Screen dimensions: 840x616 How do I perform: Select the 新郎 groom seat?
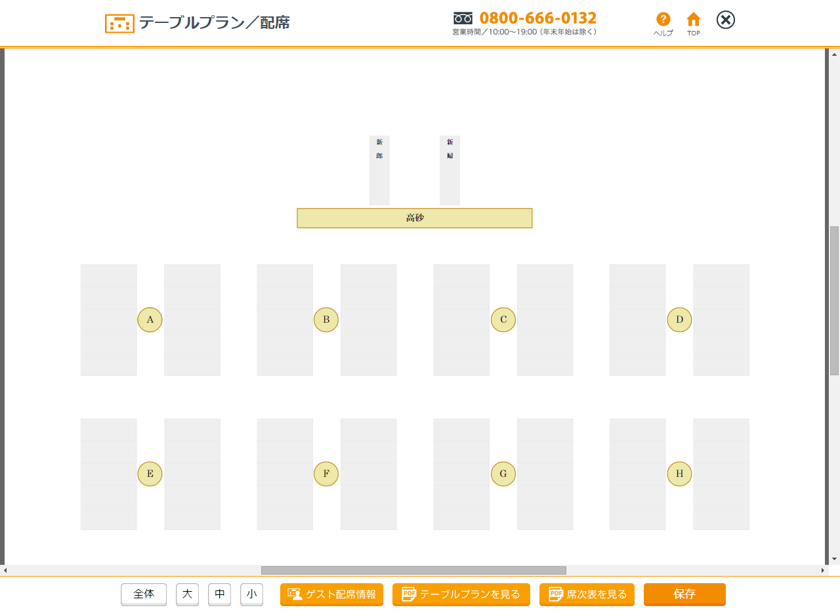pos(379,171)
